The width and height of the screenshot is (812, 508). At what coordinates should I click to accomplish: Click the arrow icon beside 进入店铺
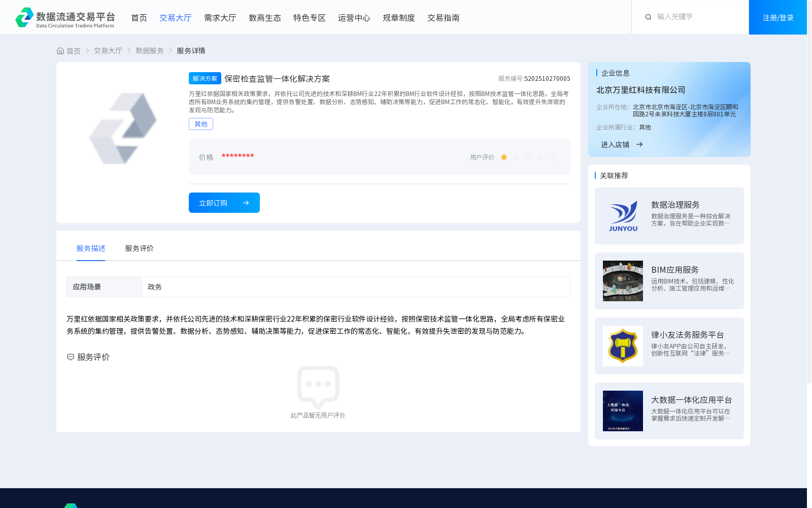point(639,144)
